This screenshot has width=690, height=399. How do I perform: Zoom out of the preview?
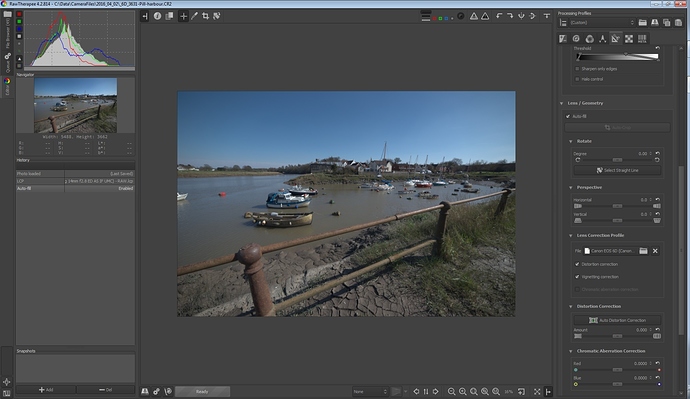click(x=451, y=391)
